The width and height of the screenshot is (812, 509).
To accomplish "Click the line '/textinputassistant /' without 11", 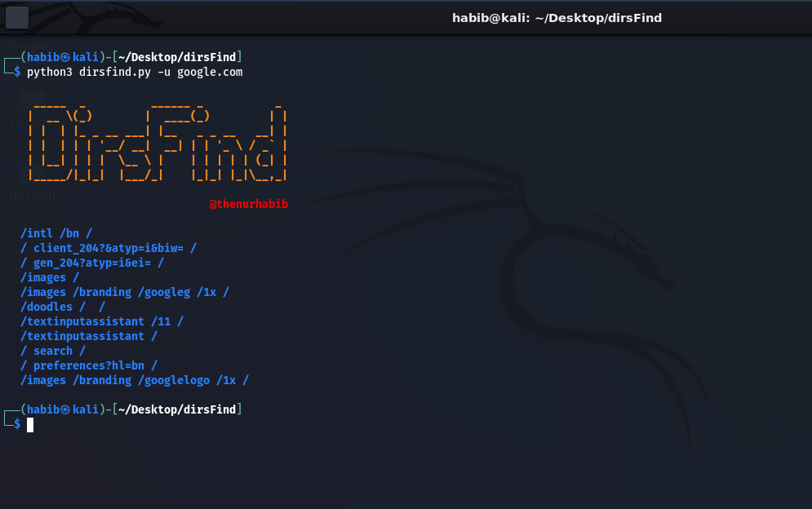I will click(x=89, y=336).
